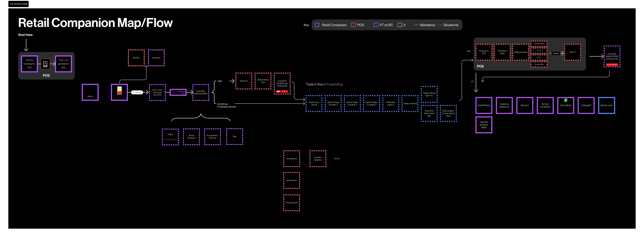Click the Retail Companion Map/Flow title
The height and width of the screenshot is (237, 644).
95,23
